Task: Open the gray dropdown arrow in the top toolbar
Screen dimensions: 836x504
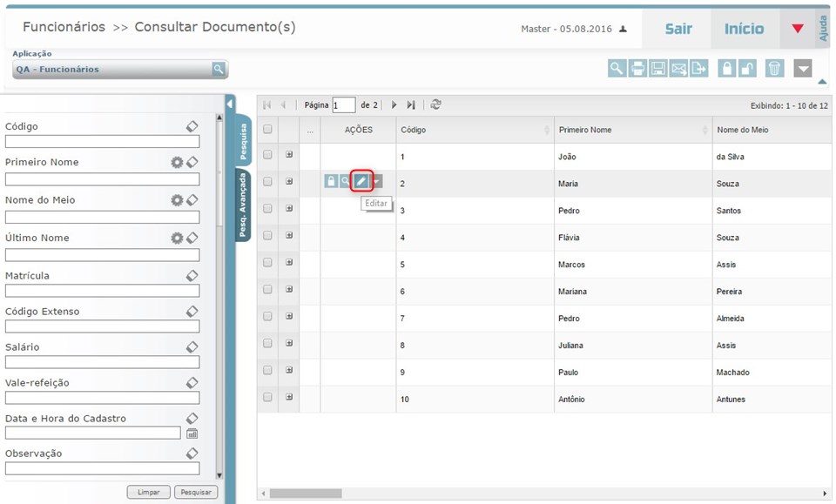Action: [x=803, y=69]
